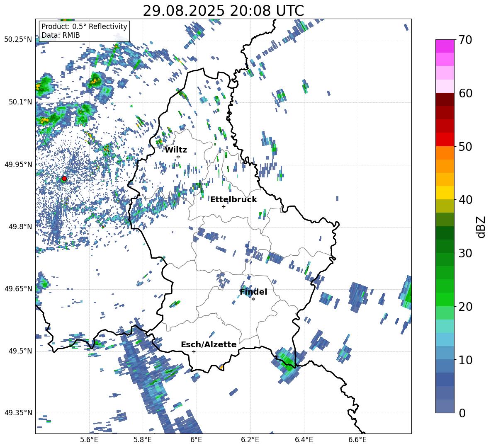Viewport: 491px width, 448px height.
Task: Click the colorbar tick label 0
Action: click(x=462, y=413)
